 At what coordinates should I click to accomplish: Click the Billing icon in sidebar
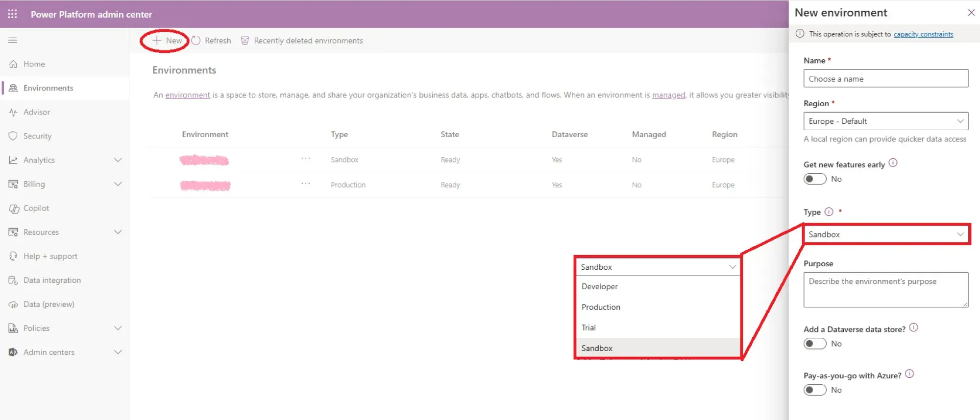(x=13, y=184)
